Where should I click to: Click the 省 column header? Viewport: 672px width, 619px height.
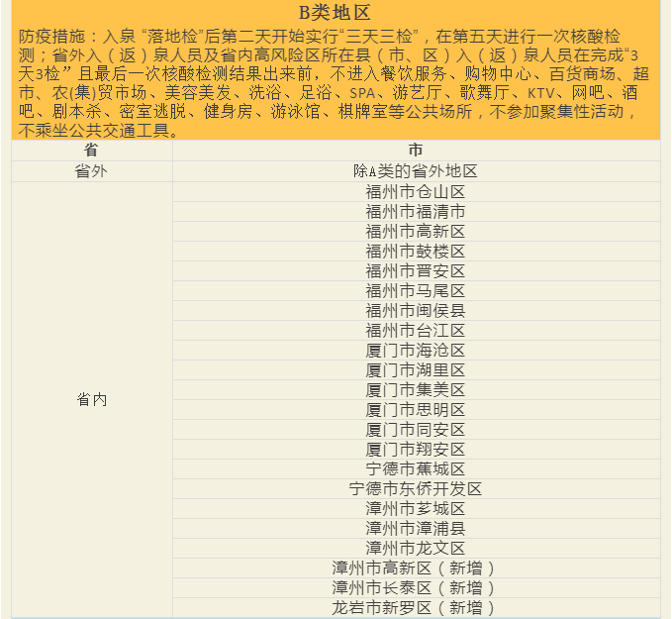(x=91, y=151)
